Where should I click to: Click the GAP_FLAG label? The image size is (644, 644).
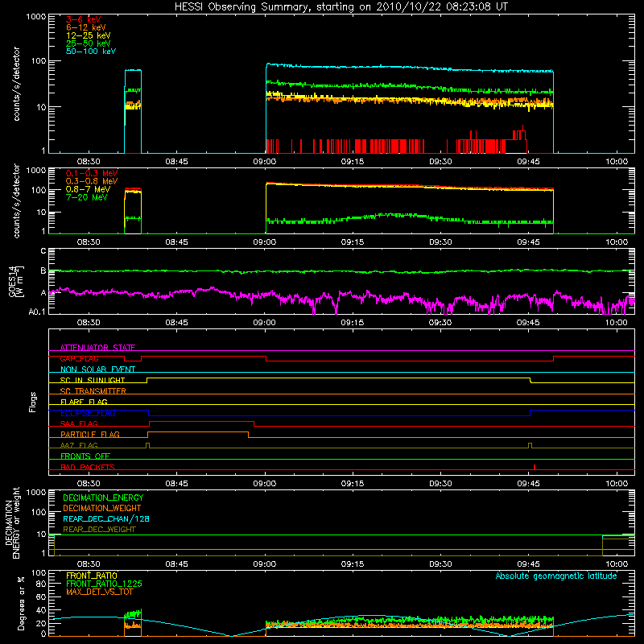79,358
